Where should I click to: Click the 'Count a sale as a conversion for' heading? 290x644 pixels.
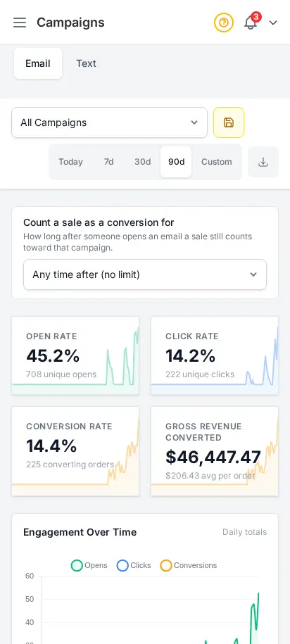(x=99, y=222)
